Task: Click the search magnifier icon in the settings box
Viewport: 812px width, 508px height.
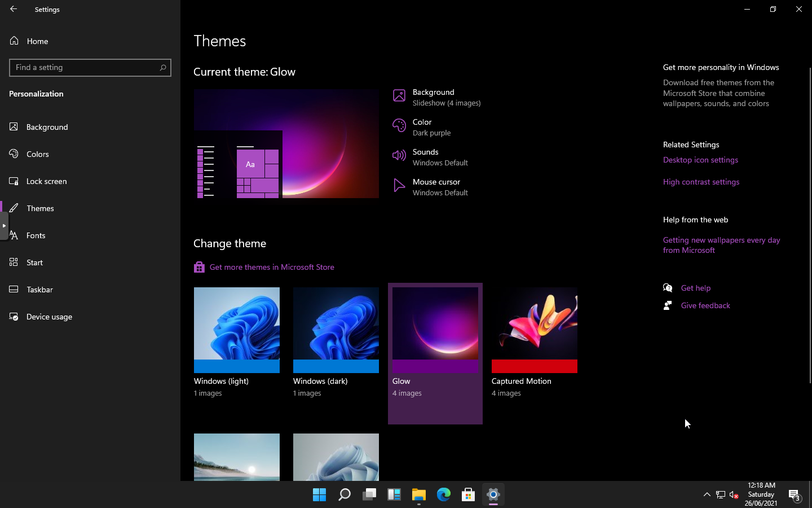Action: (163, 68)
